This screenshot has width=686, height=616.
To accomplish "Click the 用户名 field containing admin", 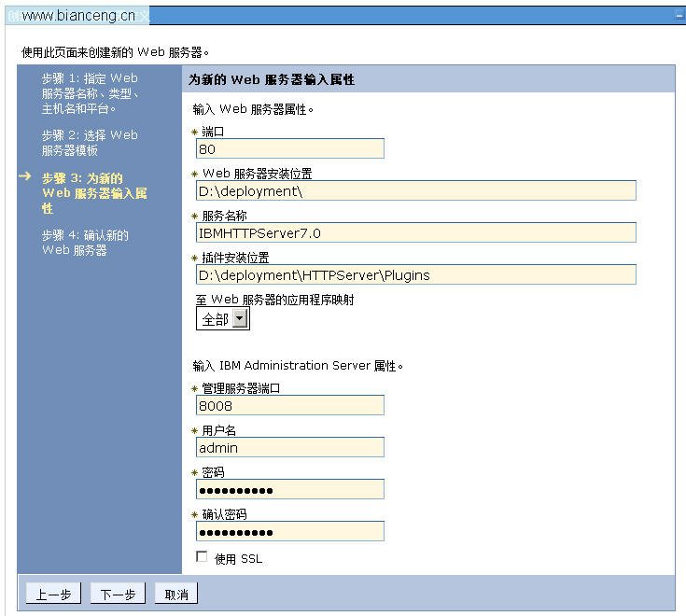I will pos(290,448).
